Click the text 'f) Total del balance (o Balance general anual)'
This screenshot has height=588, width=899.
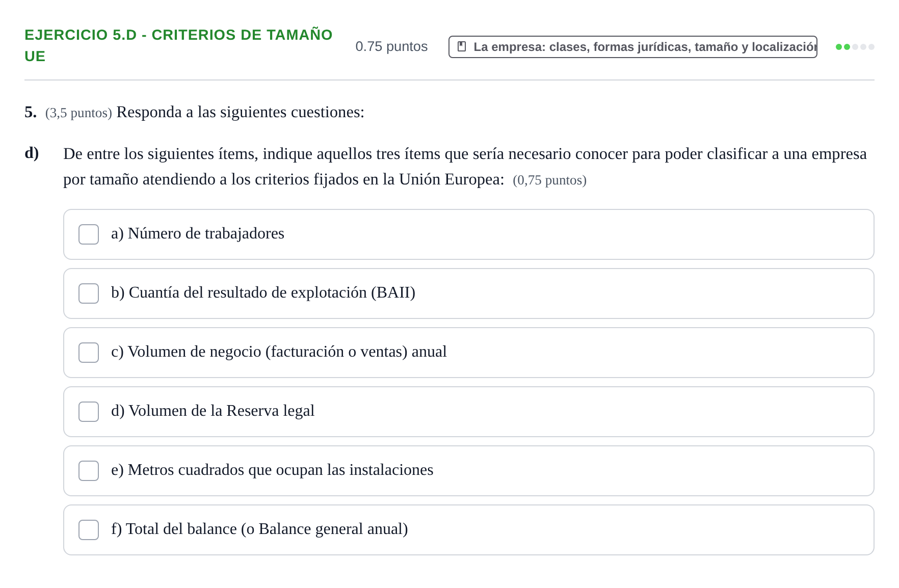[259, 529]
